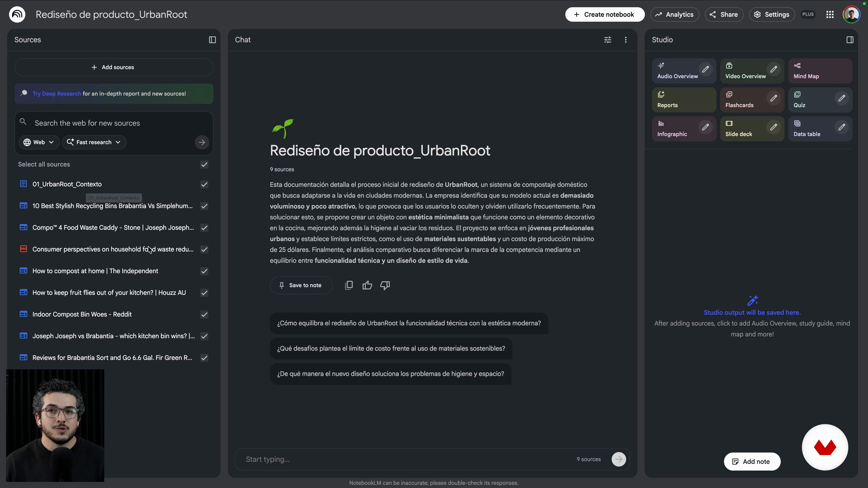
Task: Open the account profile avatar
Action: point(851,14)
